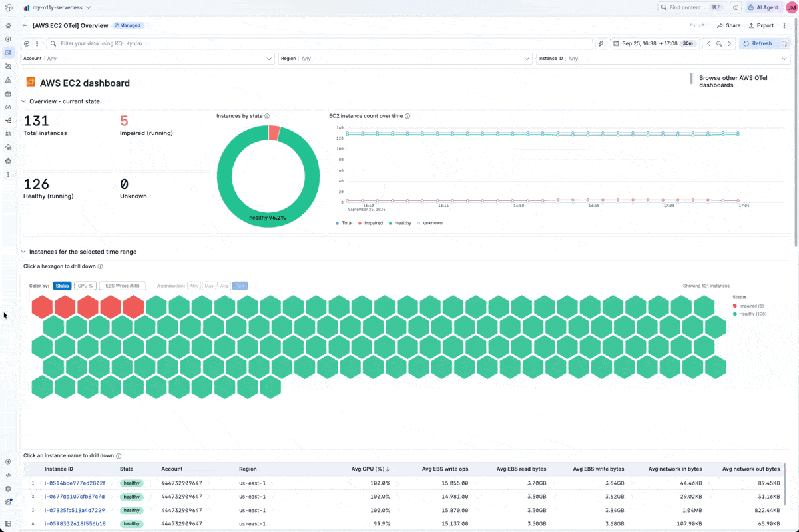Click the red impaired slice of donut chart
This screenshot has width=799, height=532.
coord(274,133)
